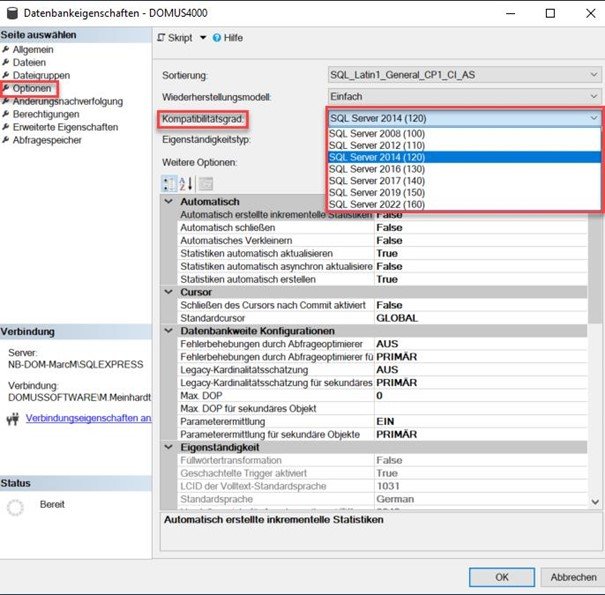Select Standardsprache German row
This screenshot has height=595, width=605.
coord(382,499)
